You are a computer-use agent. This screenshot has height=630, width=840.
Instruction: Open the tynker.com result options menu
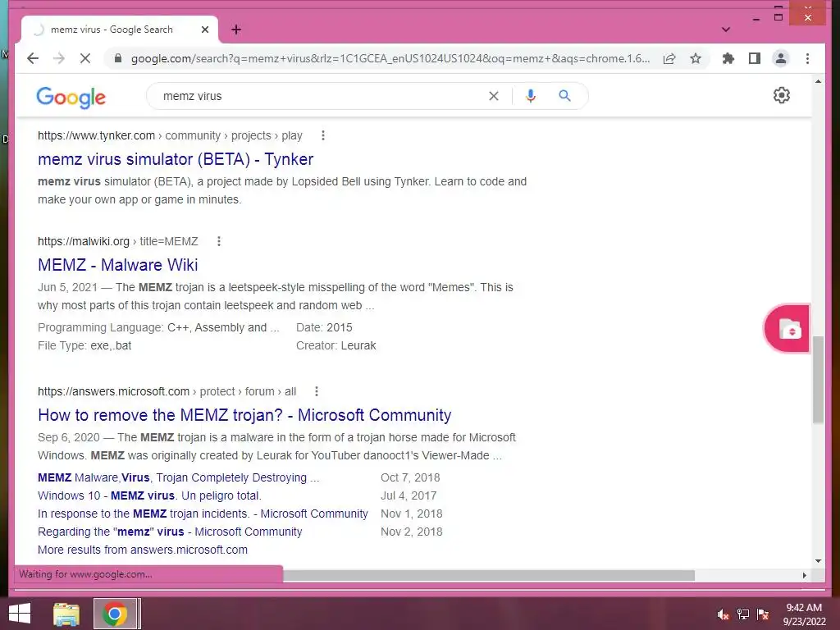[323, 135]
